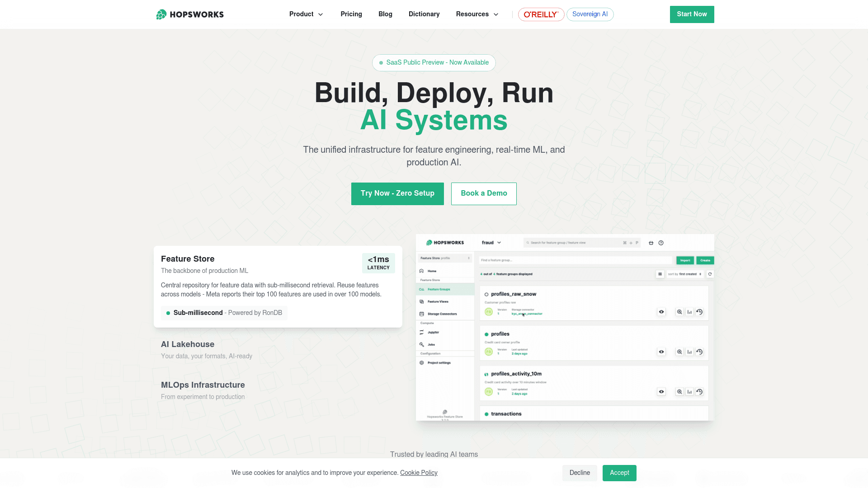
Task: Click Try Now - Zero Setup button
Action: tap(397, 193)
